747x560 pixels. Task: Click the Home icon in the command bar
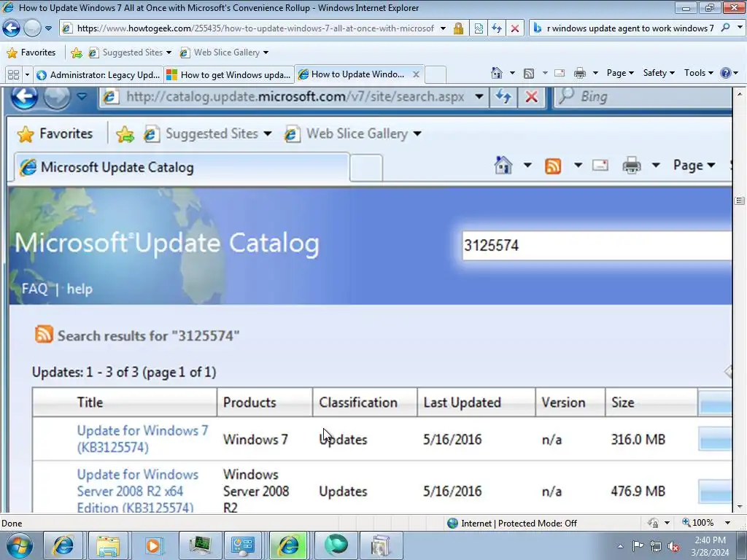point(497,73)
